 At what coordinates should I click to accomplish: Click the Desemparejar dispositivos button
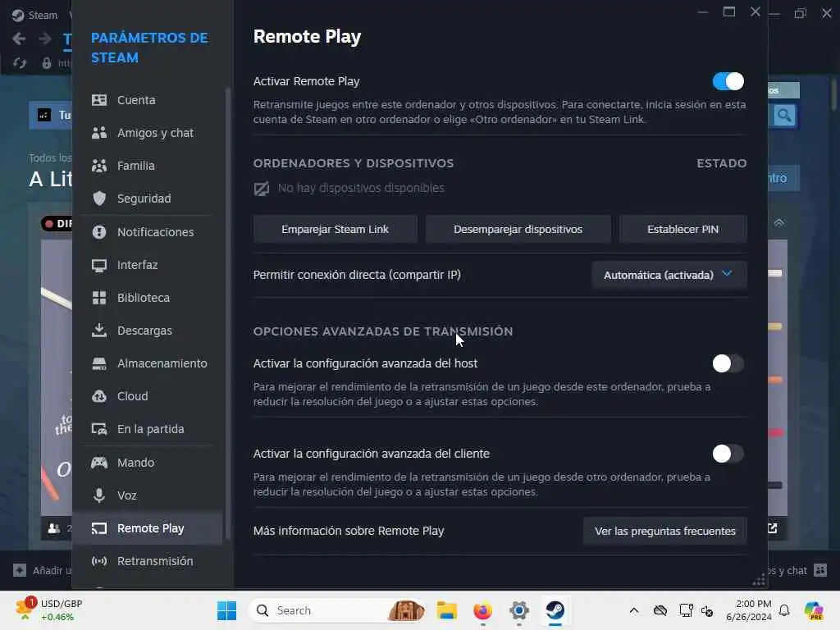coord(518,230)
